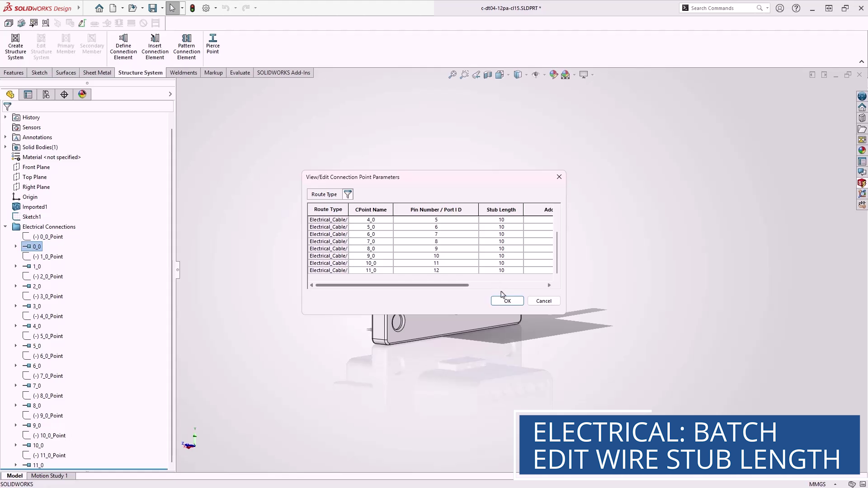Switch to the Motion Study 1 tab
This screenshot has width=868, height=488.
pos(49,476)
